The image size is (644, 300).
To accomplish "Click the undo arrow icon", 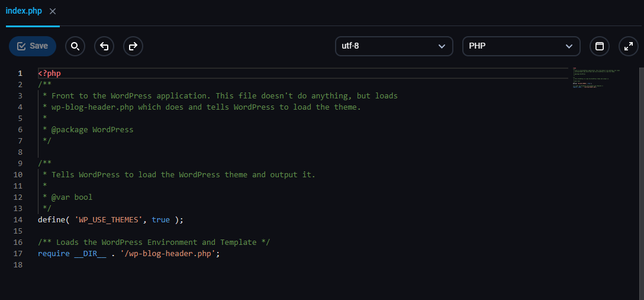I will point(104,46).
